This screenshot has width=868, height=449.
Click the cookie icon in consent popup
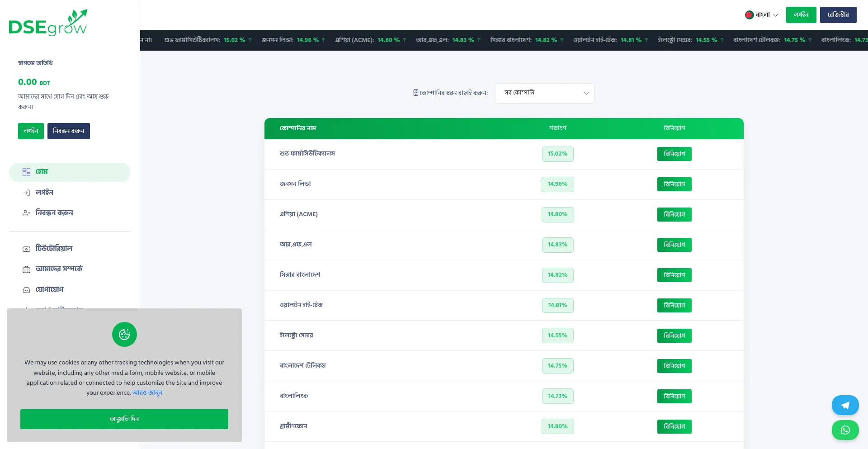[124, 334]
